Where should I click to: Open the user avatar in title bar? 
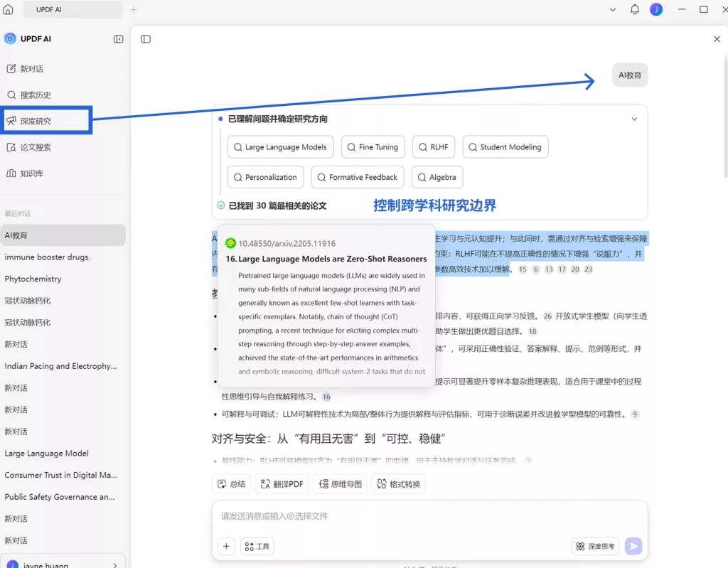tap(656, 9)
